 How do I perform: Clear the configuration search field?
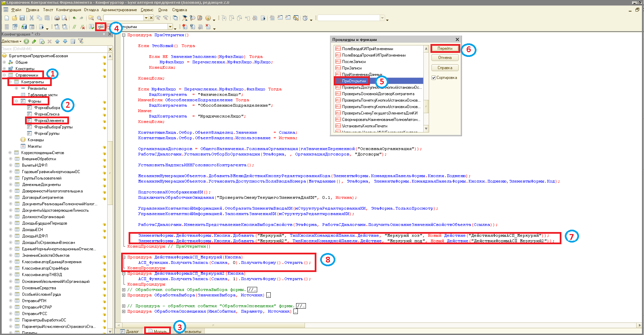(110, 49)
